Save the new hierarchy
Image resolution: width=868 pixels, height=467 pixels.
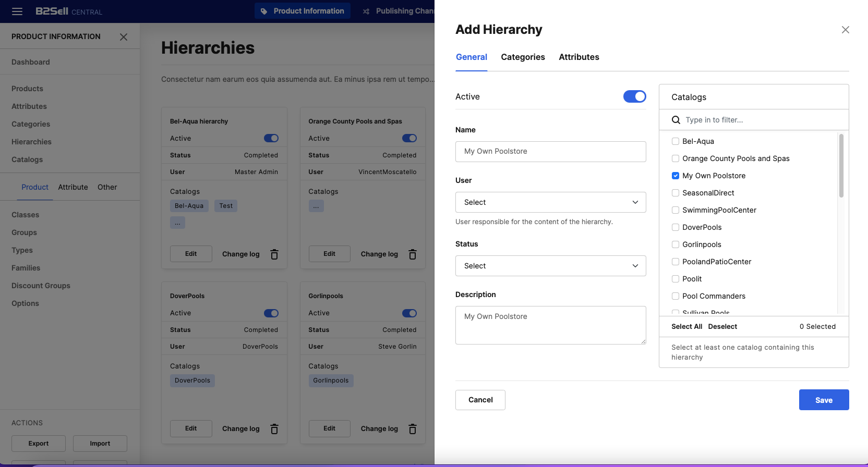[x=824, y=400]
